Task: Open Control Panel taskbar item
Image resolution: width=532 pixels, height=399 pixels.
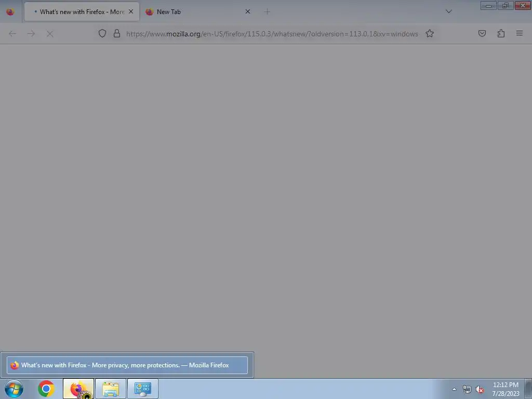Action: [x=143, y=389]
